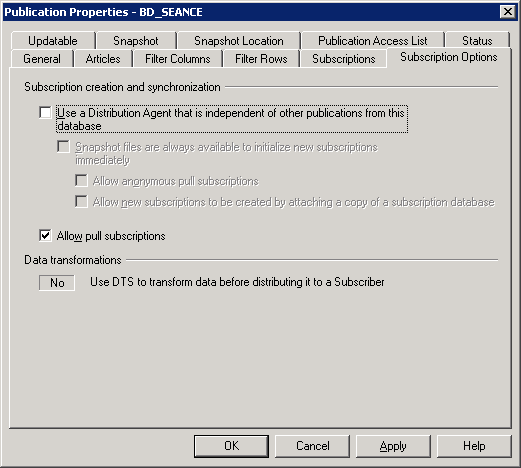Toggle Allow anonymous pull subscriptions checkbox
521x468 pixels.
pos(81,181)
